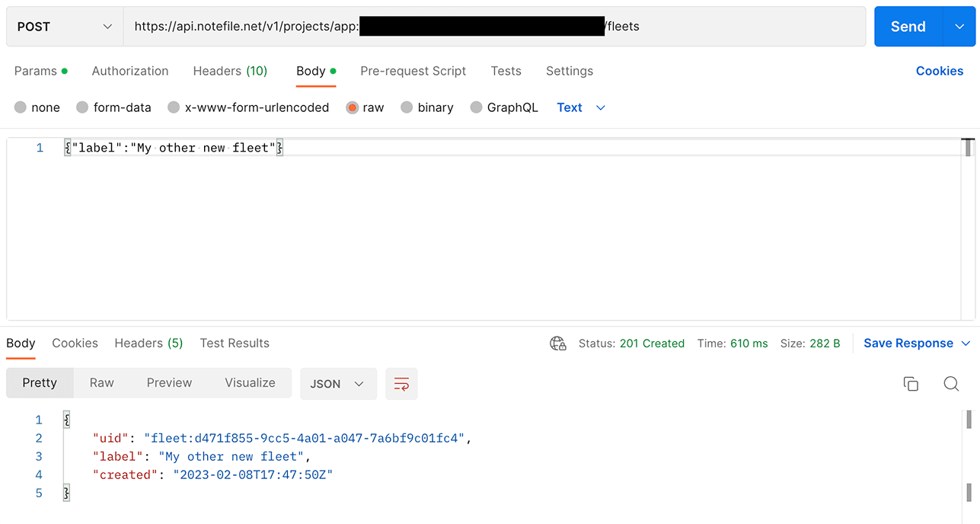Open the POST method dropdown
This screenshot has width=980, height=524.
click(x=65, y=27)
